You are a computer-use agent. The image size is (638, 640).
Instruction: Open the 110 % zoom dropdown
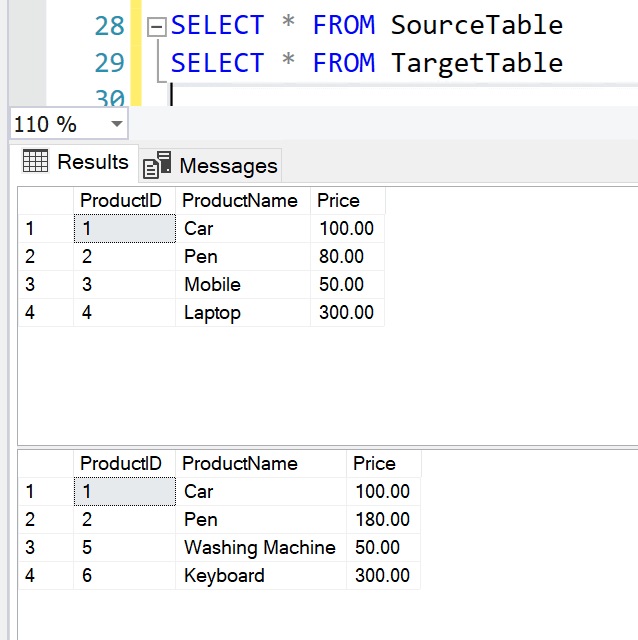click(x=117, y=124)
